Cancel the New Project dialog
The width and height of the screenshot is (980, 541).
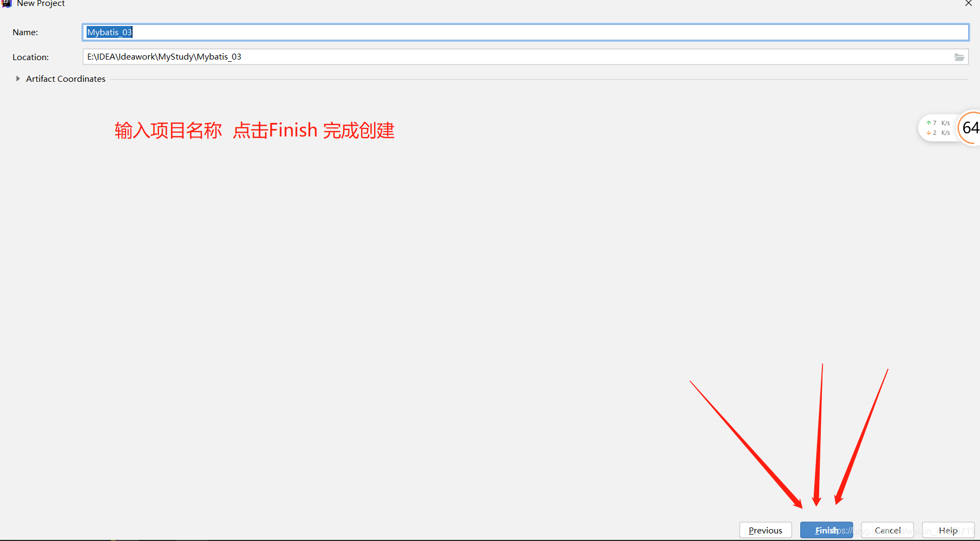point(887,530)
